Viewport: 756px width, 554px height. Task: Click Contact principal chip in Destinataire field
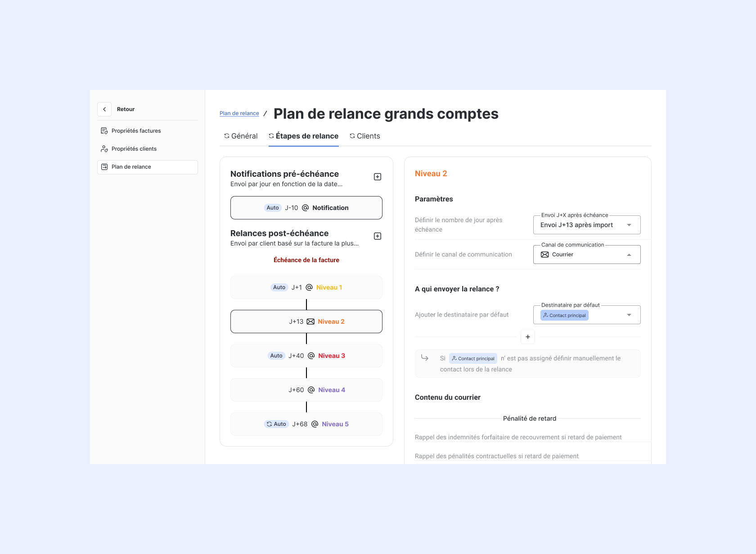(564, 315)
